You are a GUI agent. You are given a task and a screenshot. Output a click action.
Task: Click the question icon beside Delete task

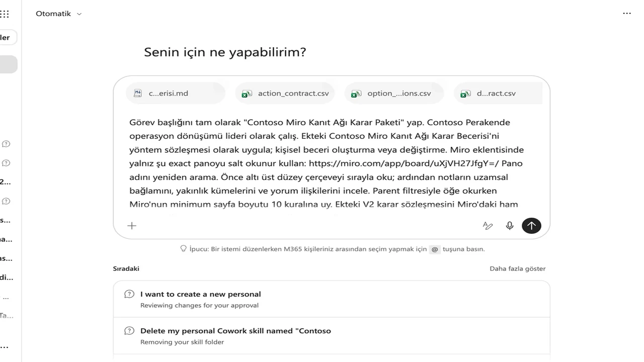129,331
